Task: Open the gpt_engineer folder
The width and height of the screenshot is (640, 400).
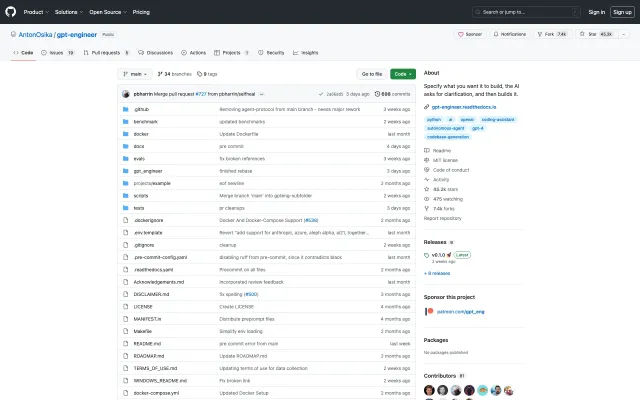Action: pos(148,171)
